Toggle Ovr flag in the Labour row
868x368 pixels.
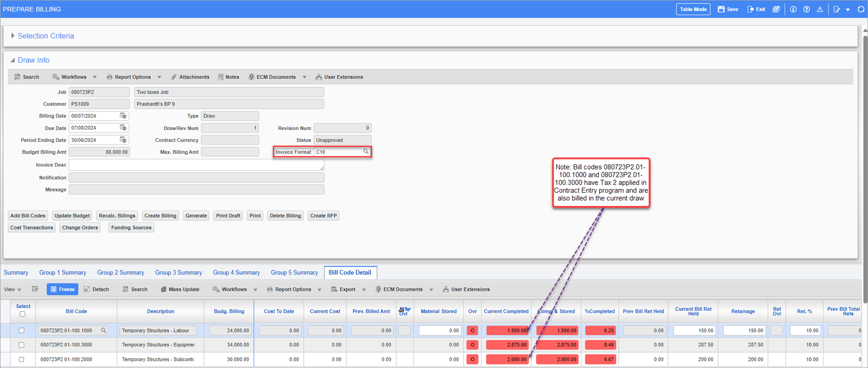(x=472, y=330)
